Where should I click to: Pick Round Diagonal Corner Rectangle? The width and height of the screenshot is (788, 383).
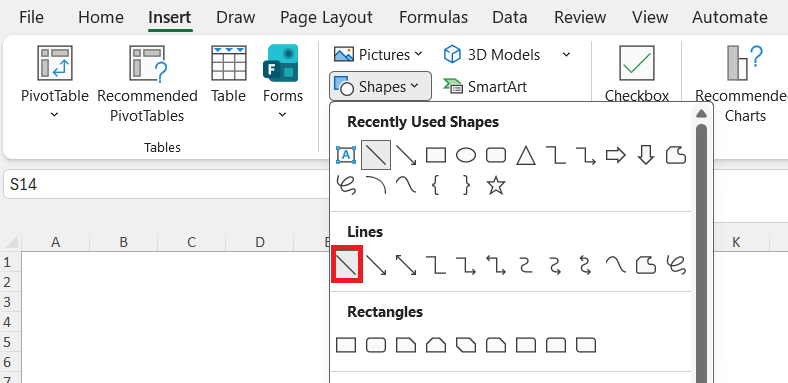(586, 345)
